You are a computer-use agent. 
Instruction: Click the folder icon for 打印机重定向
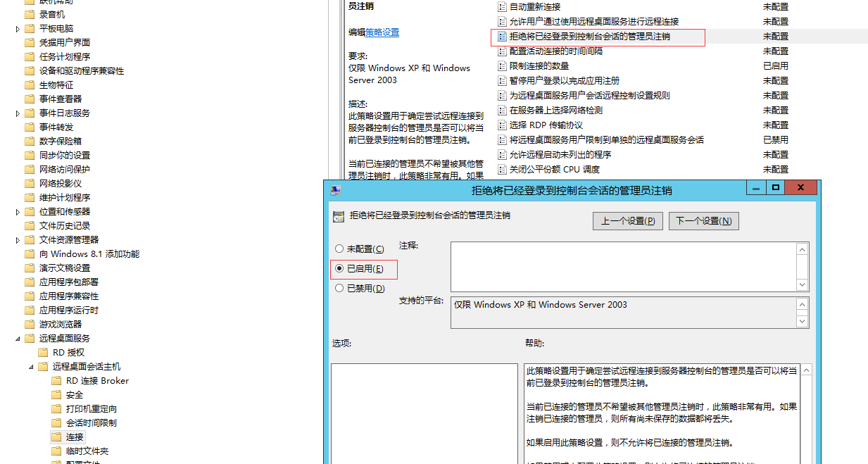click(56, 409)
